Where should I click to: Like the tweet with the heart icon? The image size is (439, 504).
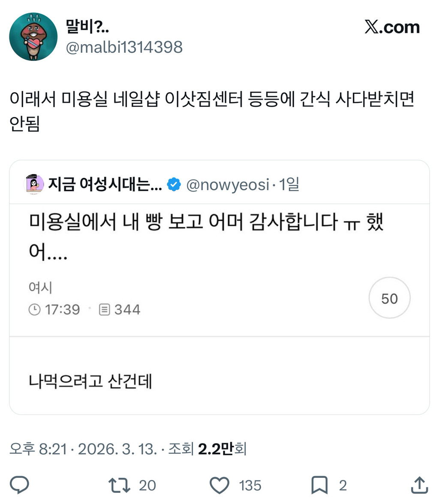219,485
